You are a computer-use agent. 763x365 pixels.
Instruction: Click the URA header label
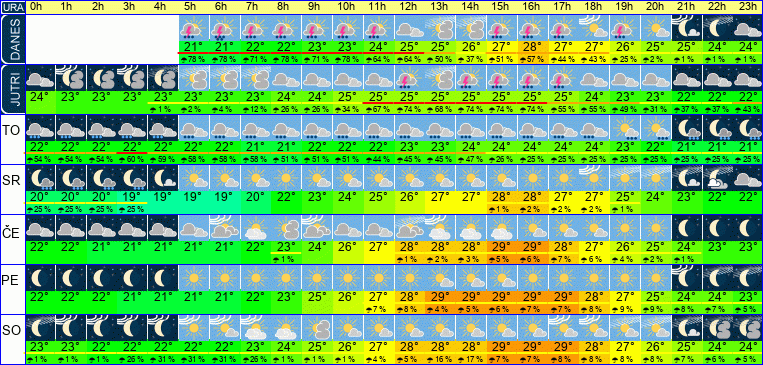[12, 7]
